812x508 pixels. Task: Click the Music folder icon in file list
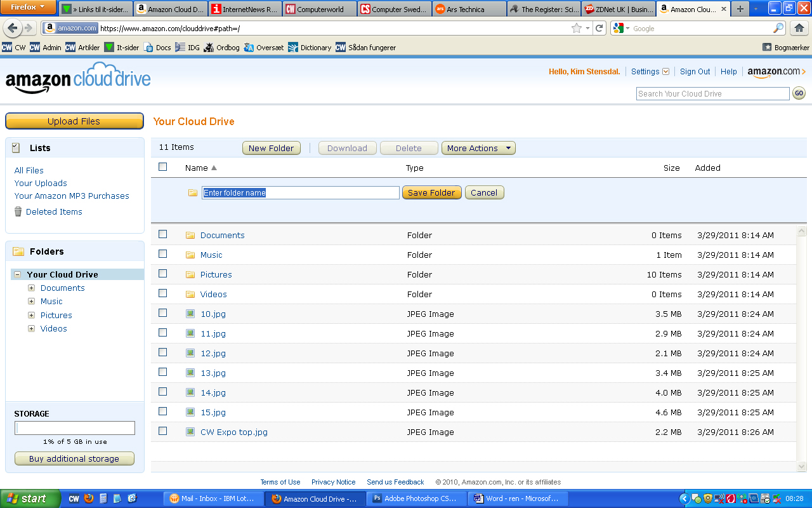[x=190, y=255]
